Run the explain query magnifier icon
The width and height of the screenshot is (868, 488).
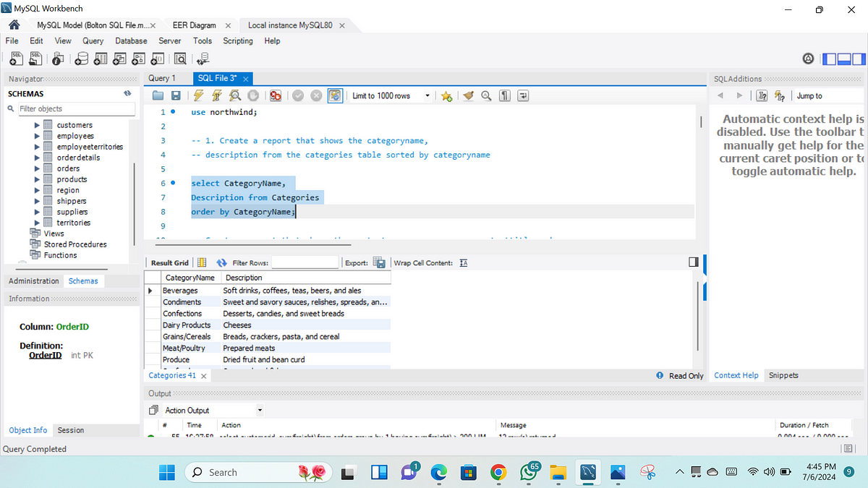[x=234, y=95]
